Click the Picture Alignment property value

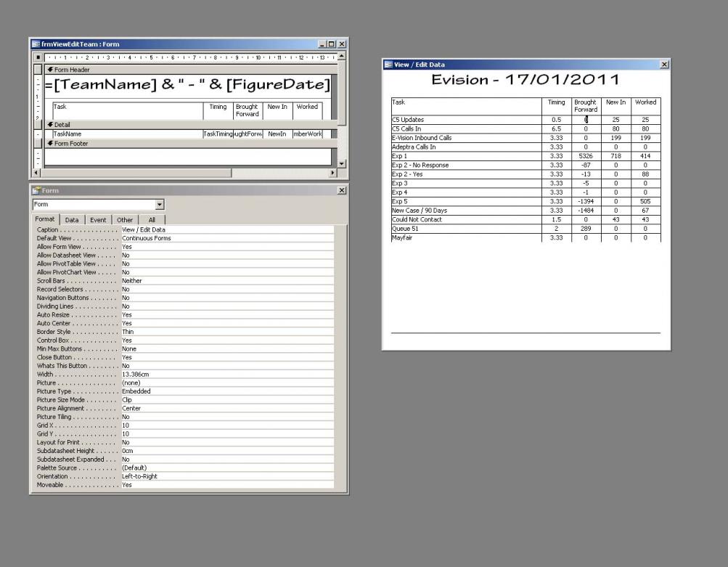coord(227,409)
